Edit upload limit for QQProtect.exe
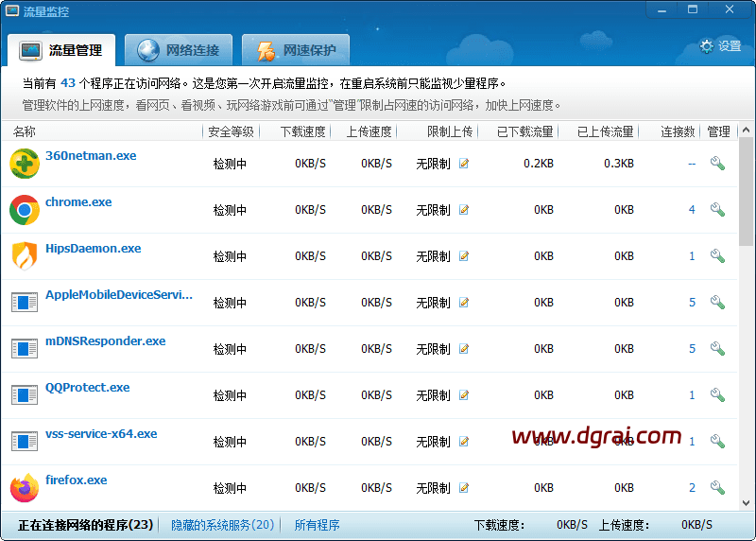Screen dimensions: 756x541 pyautogui.click(x=464, y=395)
